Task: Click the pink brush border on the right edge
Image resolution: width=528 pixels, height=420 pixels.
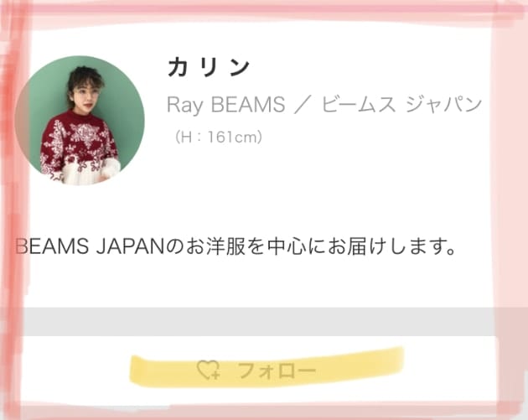Action: point(510,209)
